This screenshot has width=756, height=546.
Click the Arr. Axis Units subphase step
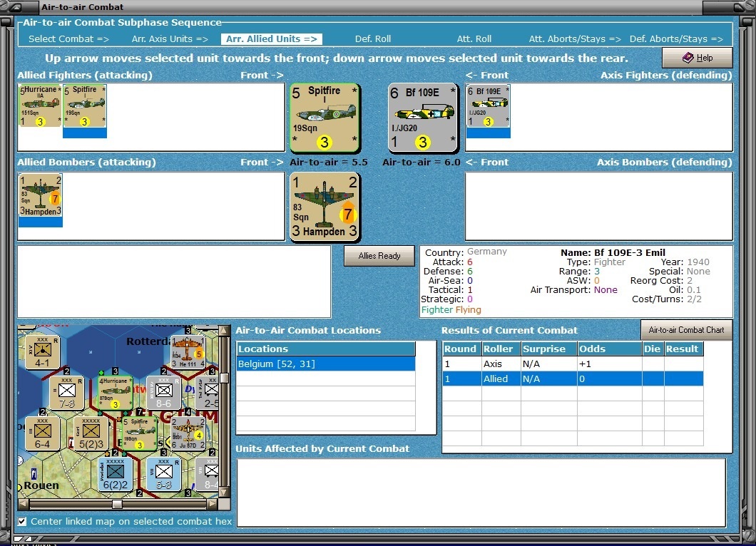tap(170, 38)
